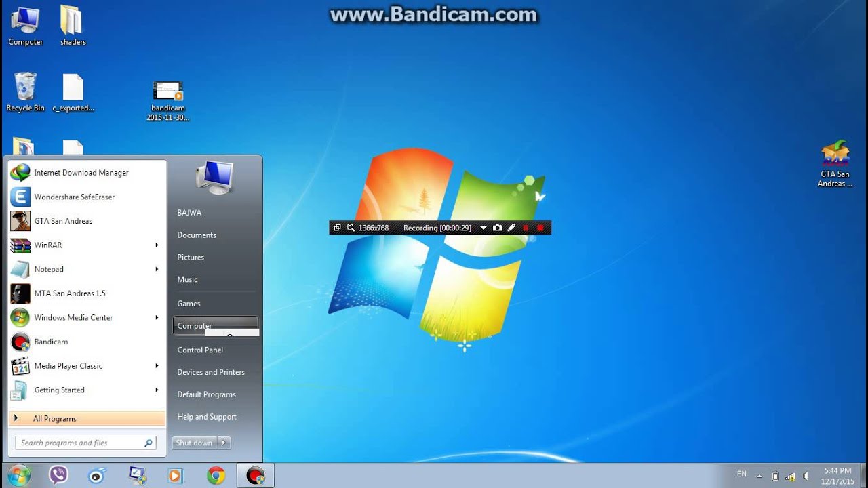868x488 pixels.
Task: Open MTA San Andreas 1.5 from the Start menu
Action: tap(87, 293)
